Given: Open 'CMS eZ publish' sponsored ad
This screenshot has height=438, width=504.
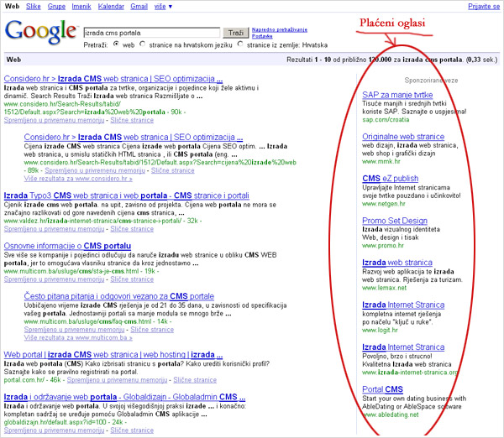Looking at the screenshot, I should coord(391,179).
